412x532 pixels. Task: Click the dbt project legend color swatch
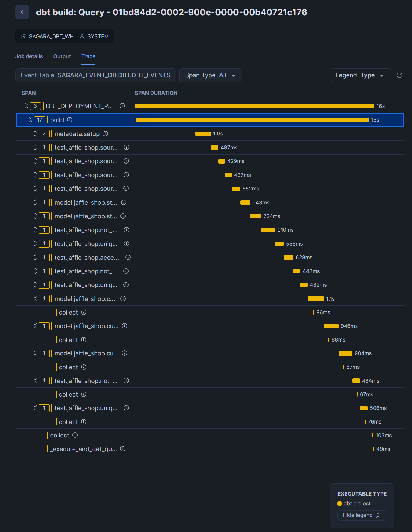[339, 504]
